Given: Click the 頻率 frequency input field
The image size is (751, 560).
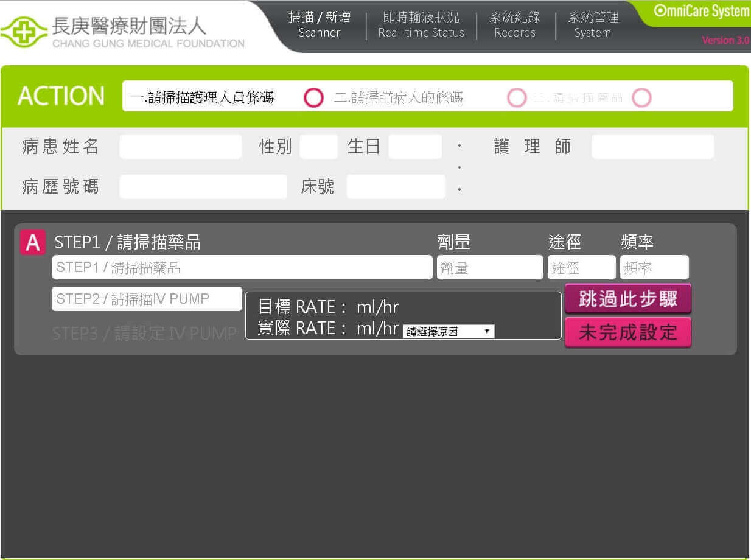Looking at the screenshot, I should pos(654,267).
